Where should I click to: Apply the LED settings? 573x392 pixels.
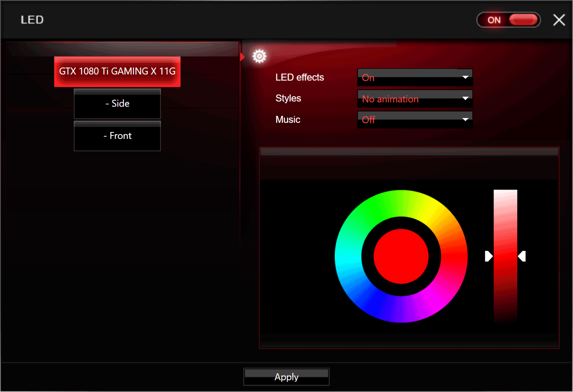[x=286, y=377]
